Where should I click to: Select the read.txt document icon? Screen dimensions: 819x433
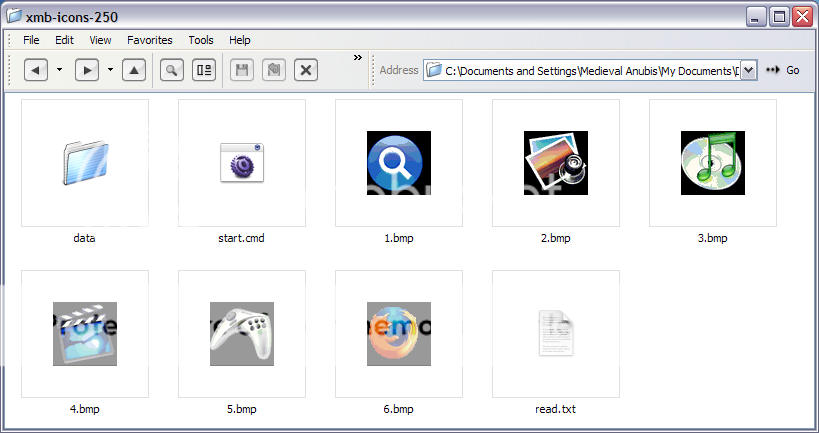pyautogui.click(x=555, y=333)
